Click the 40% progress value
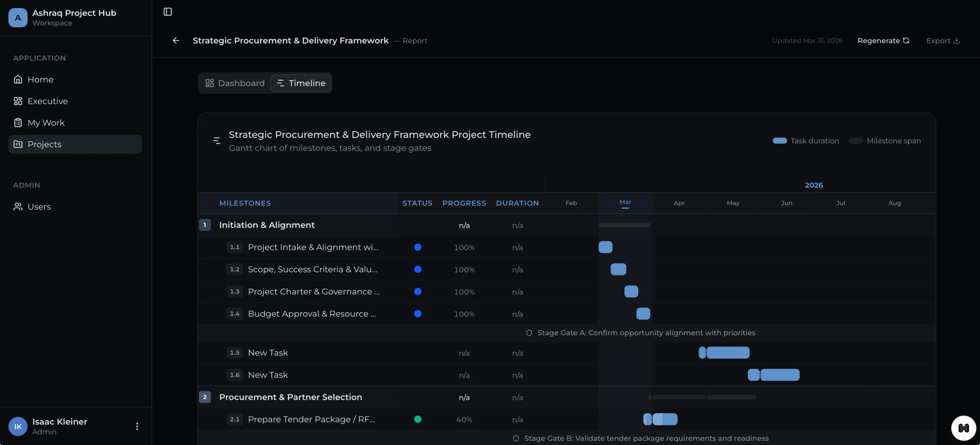Viewport: 980px width, 445px height. 464,420
